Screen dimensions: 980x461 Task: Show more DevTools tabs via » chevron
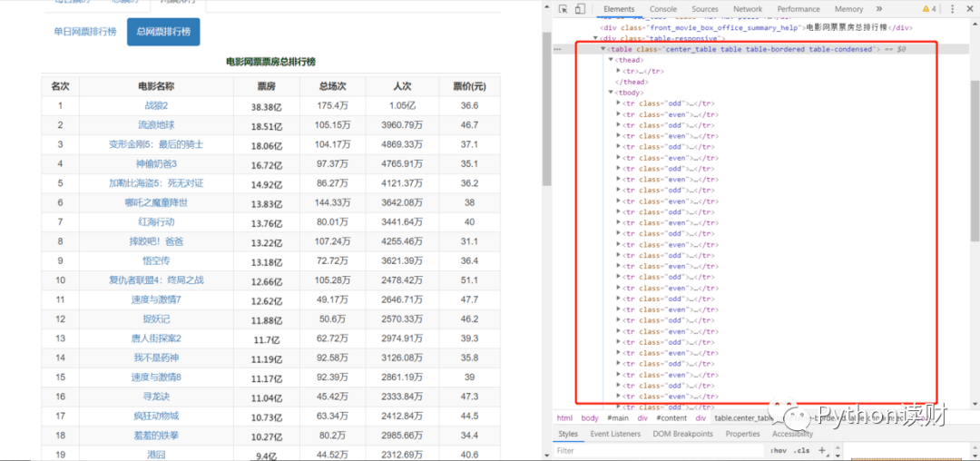tap(878, 9)
